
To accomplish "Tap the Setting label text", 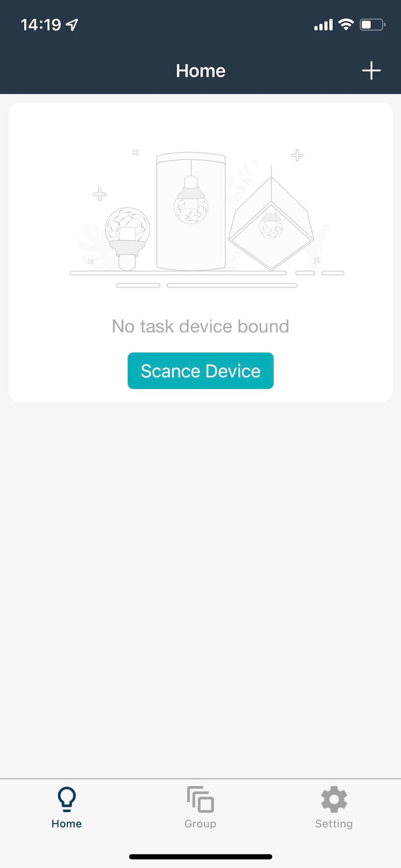I will [334, 824].
